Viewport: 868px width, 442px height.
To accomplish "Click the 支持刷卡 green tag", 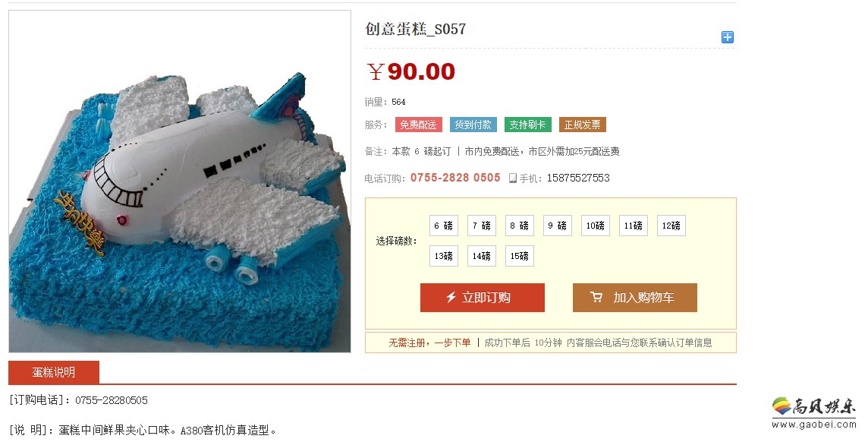I will (527, 125).
